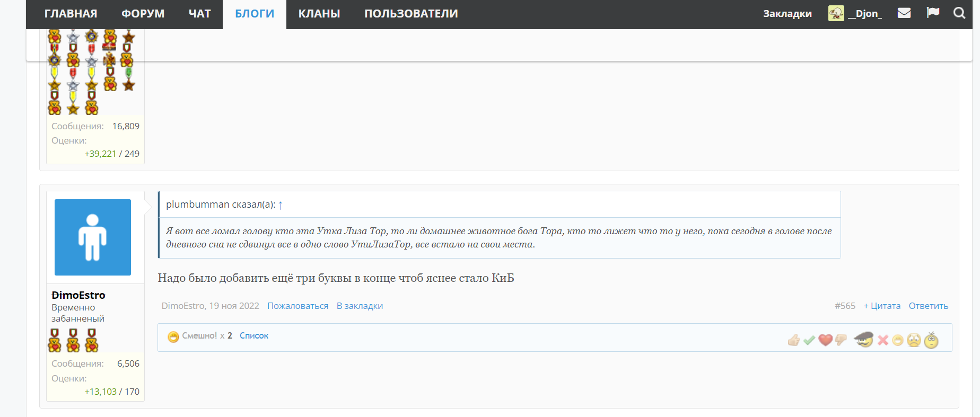The image size is (980, 417).
Task: Go to the ПОЛЬЗОВАТЕЛИ tab
Action: pos(411,14)
